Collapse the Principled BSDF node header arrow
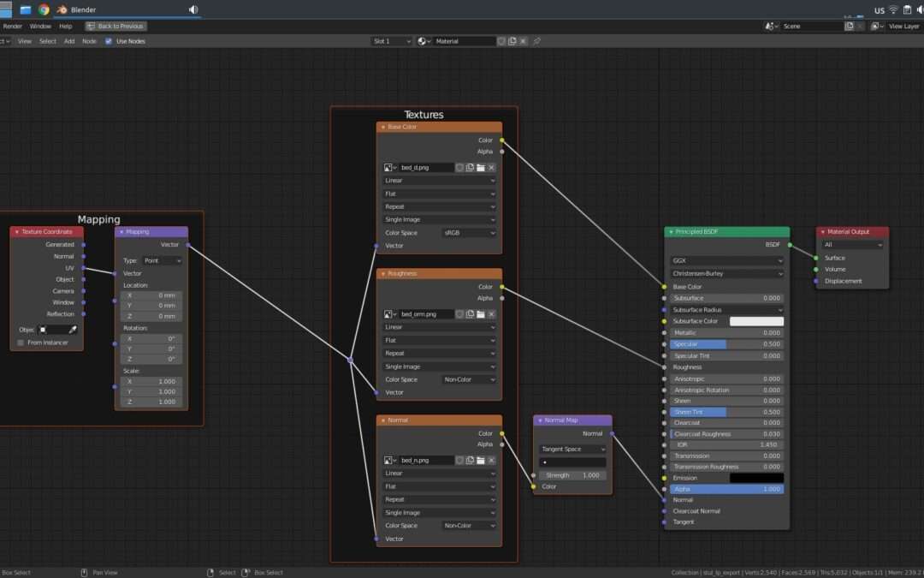 pos(670,231)
